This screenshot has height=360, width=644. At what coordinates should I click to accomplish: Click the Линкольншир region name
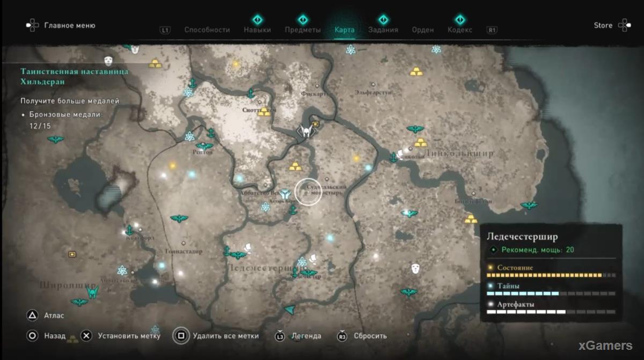point(459,153)
